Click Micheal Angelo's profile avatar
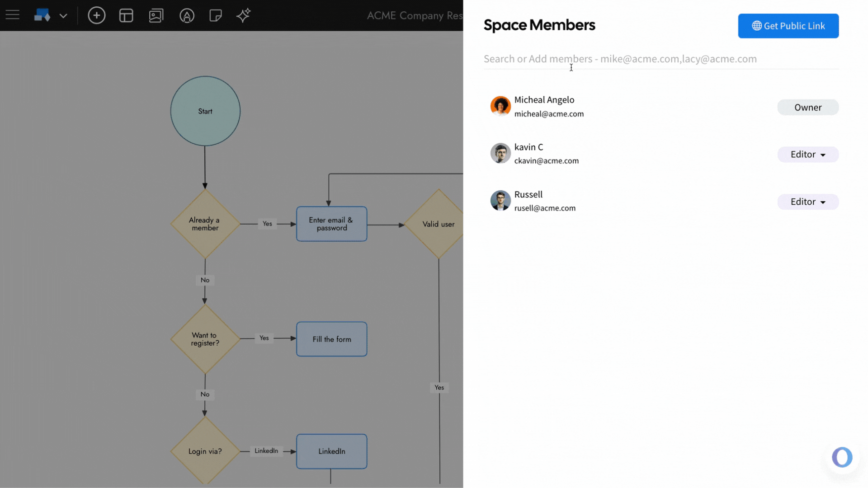Image resolution: width=868 pixels, height=488 pixels. (x=500, y=106)
